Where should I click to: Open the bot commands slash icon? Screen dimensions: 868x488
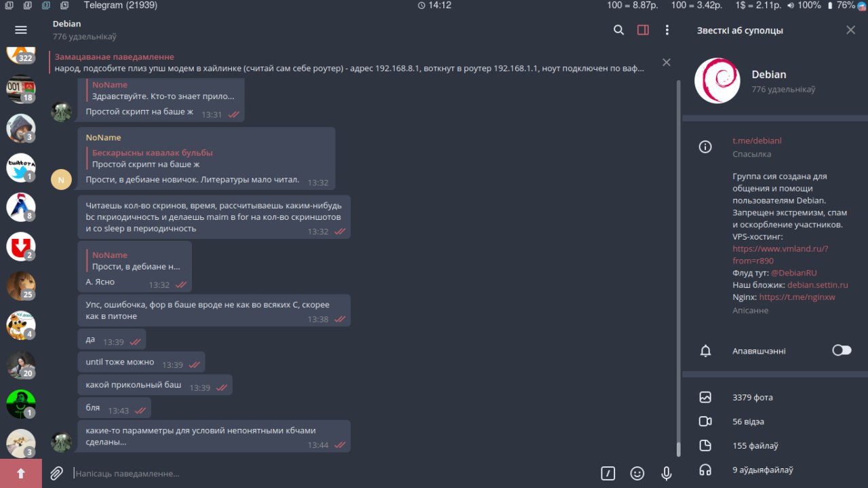[x=608, y=474]
